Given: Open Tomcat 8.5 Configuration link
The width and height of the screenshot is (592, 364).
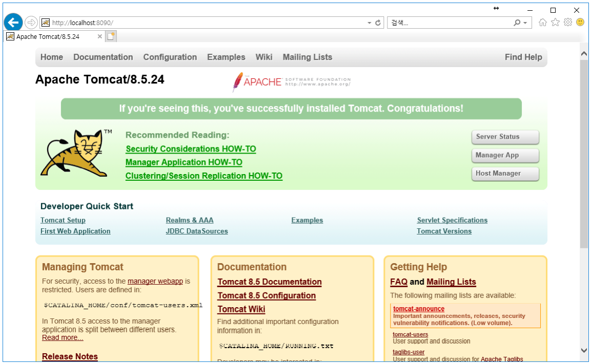Looking at the screenshot, I should pyautogui.click(x=267, y=296).
